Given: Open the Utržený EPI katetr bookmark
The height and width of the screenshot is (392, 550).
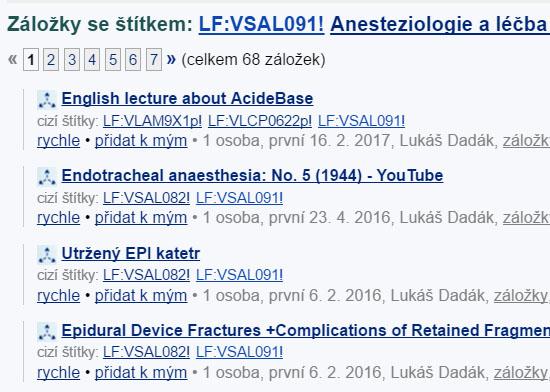Looking at the screenshot, I should click(x=131, y=253).
